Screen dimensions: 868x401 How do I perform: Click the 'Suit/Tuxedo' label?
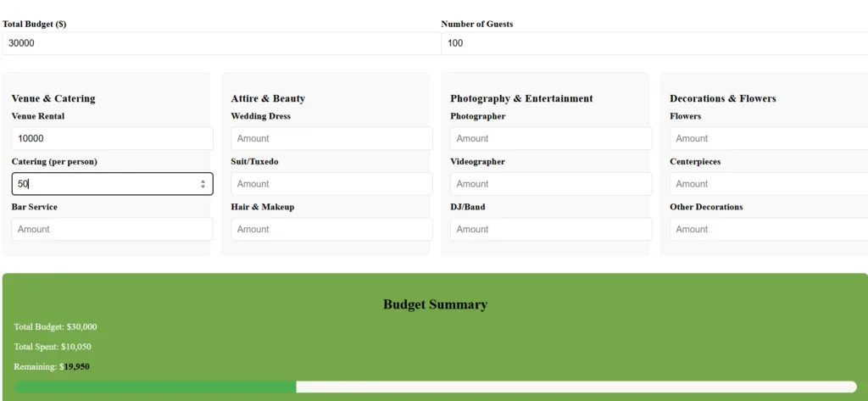click(x=254, y=162)
